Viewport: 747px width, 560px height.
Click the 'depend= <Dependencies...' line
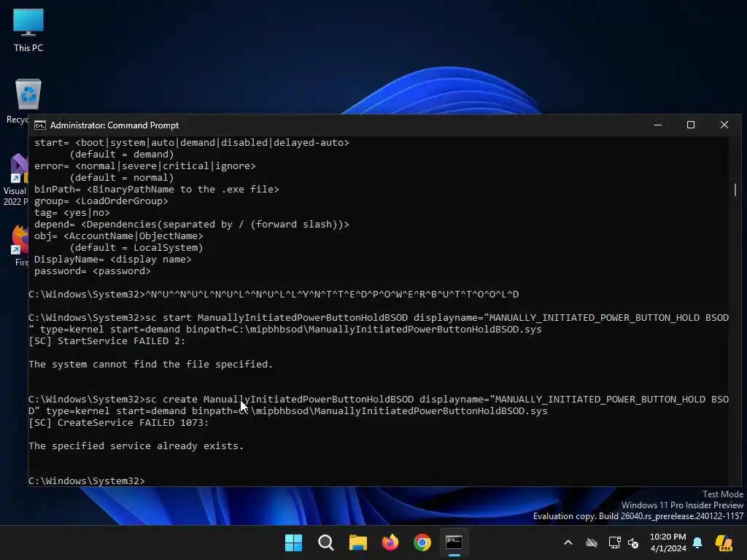(x=192, y=225)
